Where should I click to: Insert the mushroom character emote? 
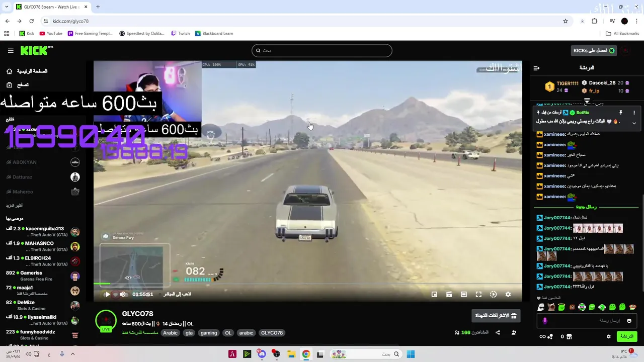click(x=632, y=307)
